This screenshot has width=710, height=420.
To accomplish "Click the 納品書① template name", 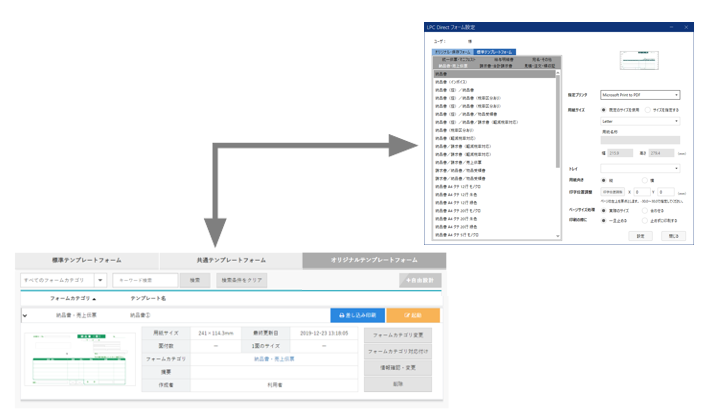I will [140, 315].
